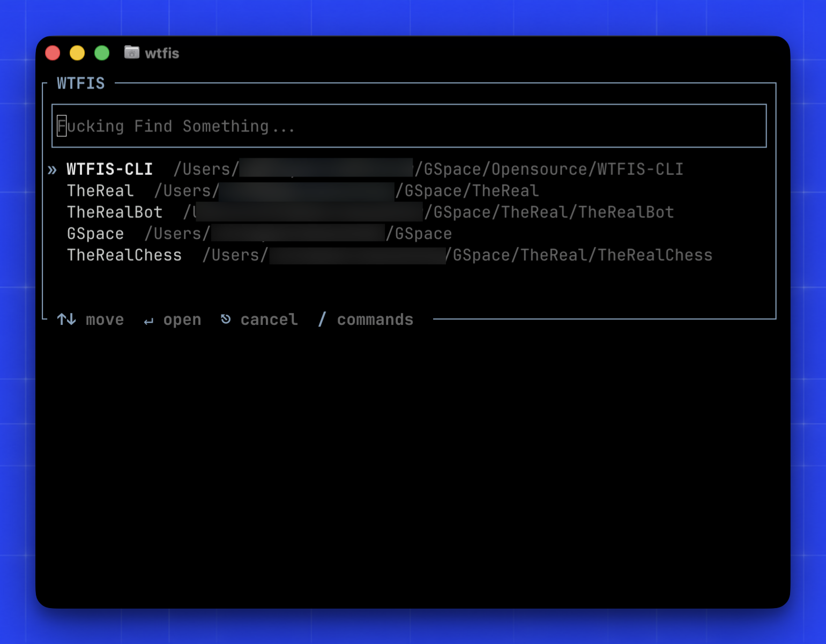Viewport: 826px width, 644px height.
Task: Click the /GSpace/TheReal/TheRealChess path text
Action: (579, 255)
